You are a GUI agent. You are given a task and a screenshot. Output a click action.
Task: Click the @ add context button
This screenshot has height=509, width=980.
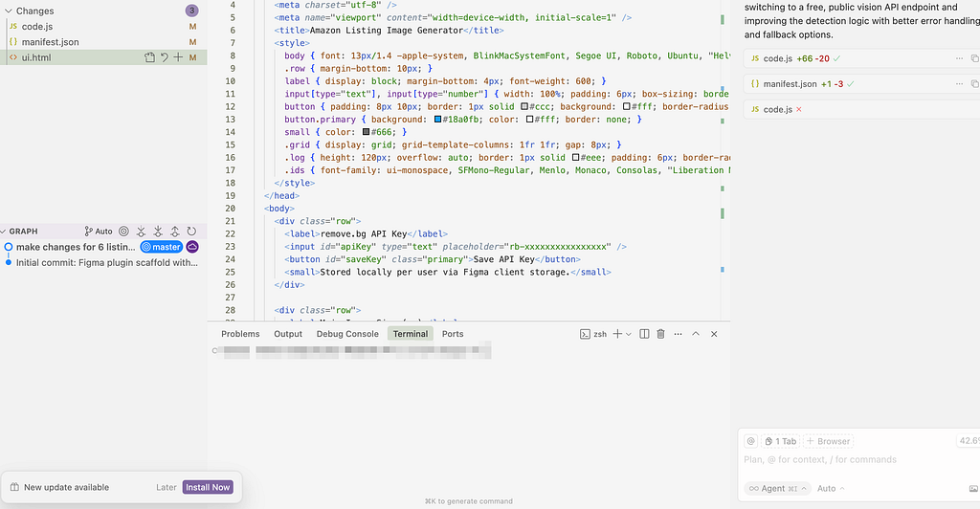coord(750,441)
